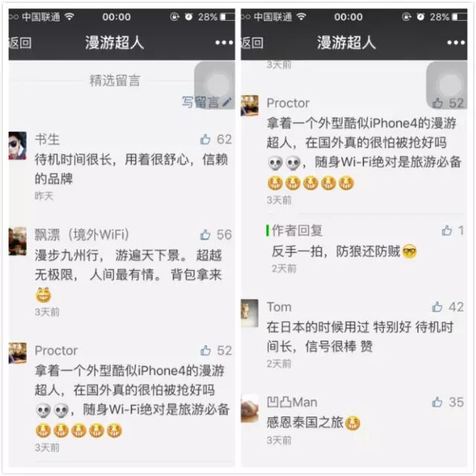Like Tom's comment with 42 likes
476x476 pixels.
(x=437, y=307)
